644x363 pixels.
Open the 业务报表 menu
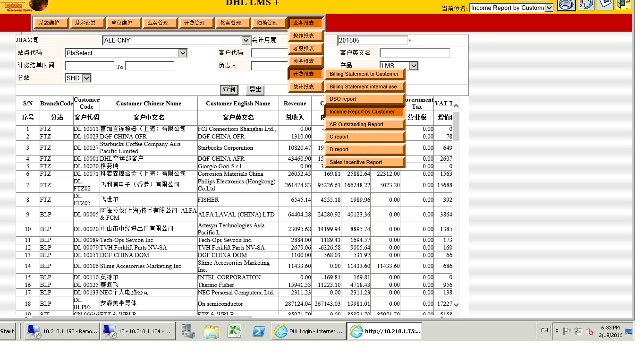point(305,23)
